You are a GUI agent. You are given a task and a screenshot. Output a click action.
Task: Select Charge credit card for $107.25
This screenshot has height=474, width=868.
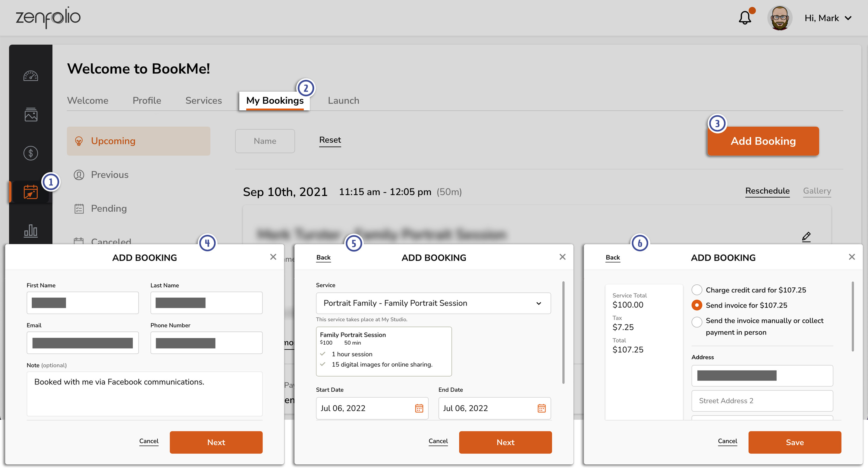(697, 289)
